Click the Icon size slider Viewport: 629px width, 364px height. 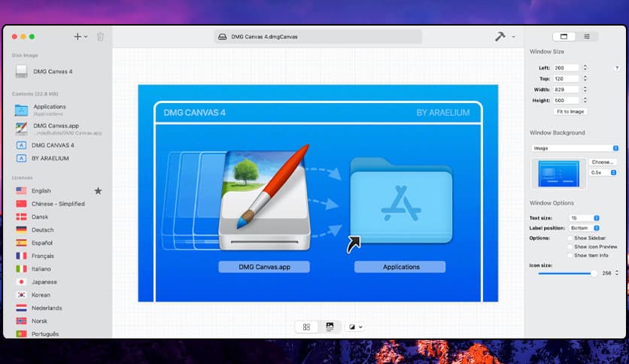[x=567, y=274]
